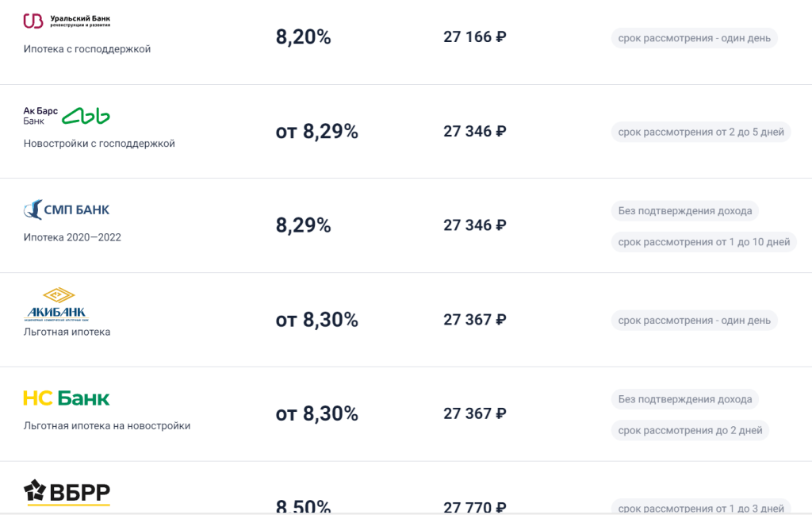The image size is (812, 515).
Task: Click the ВБРР bank logo
Action: pyautogui.click(x=67, y=493)
